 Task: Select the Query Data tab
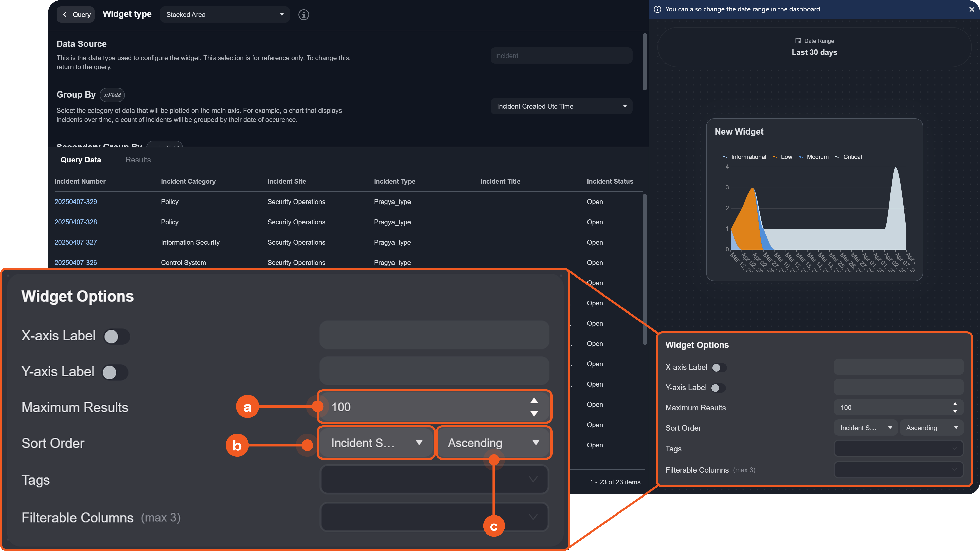coord(81,160)
